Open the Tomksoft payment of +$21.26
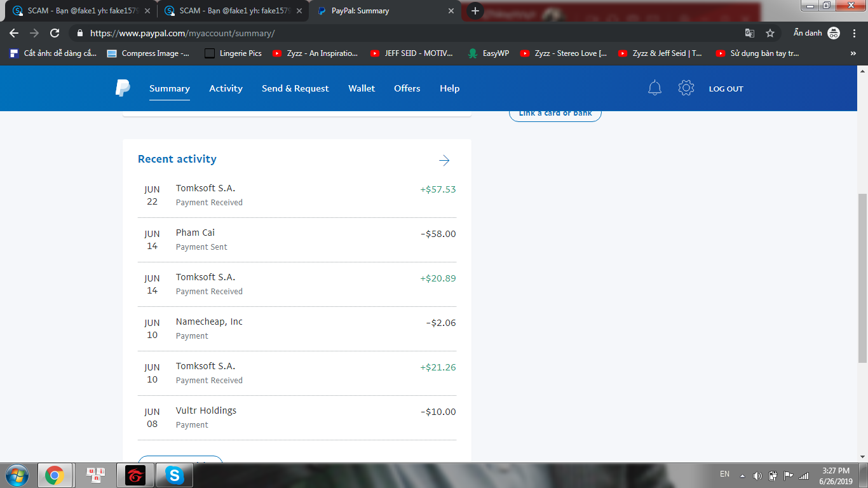 point(297,374)
